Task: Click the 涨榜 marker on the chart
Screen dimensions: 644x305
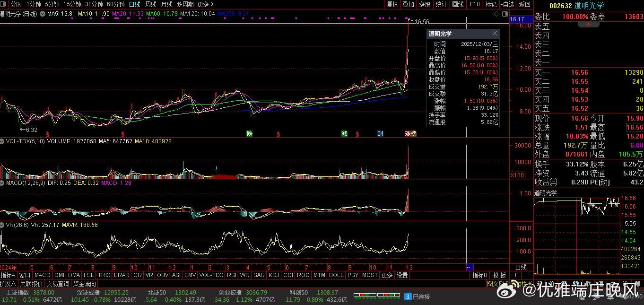Action: pyautogui.click(x=410, y=134)
